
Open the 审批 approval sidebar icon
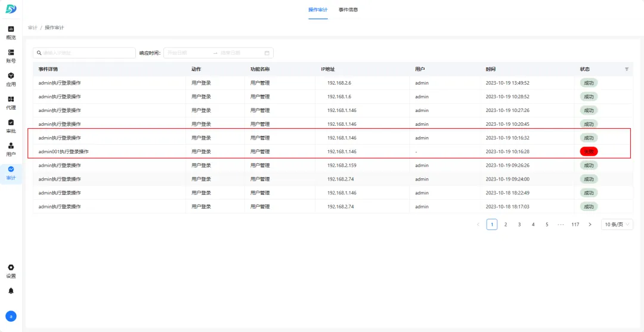pos(11,126)
